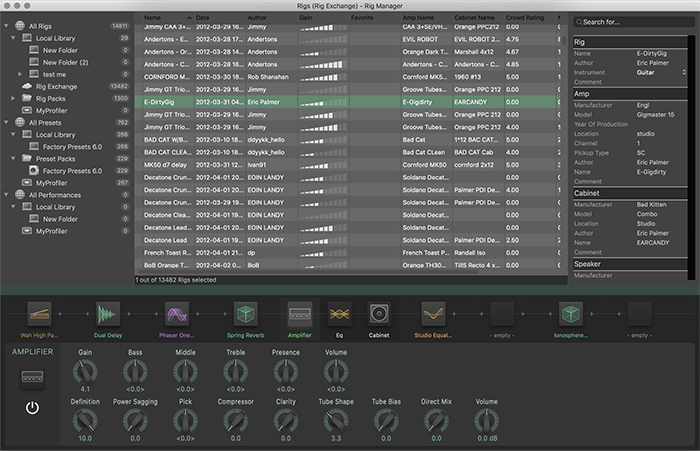Collapse Local Library under All Presets
The height and width of the screenshot is (451, 700).
pyautogui.click(x=13, y=134)
